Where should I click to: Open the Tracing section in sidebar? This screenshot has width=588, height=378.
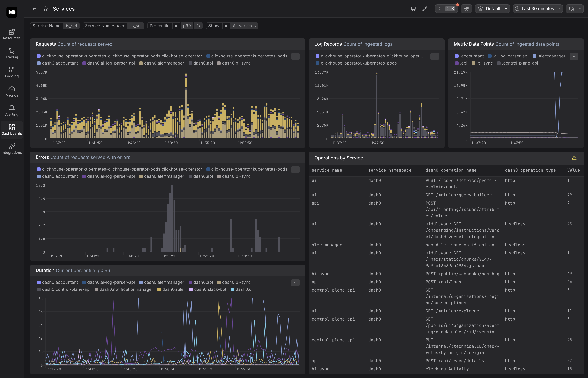pos(12,53)
